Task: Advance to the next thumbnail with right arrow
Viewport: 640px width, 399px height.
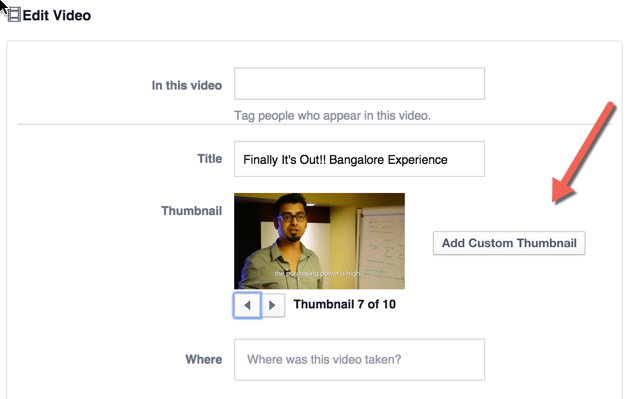Action: pyautogui.click(x=273, y=305)
